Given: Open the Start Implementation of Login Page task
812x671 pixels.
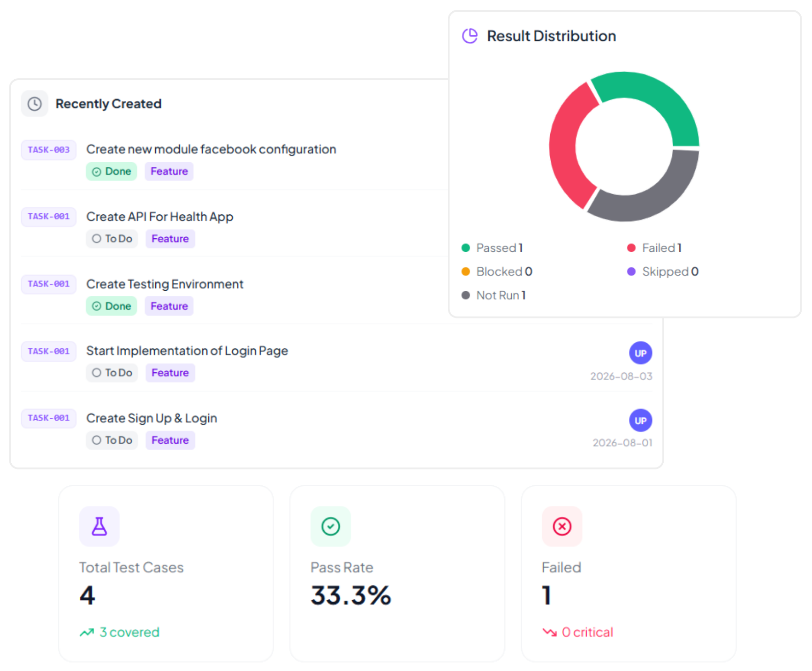Looking at the screenshot, I should coord(187,351).
